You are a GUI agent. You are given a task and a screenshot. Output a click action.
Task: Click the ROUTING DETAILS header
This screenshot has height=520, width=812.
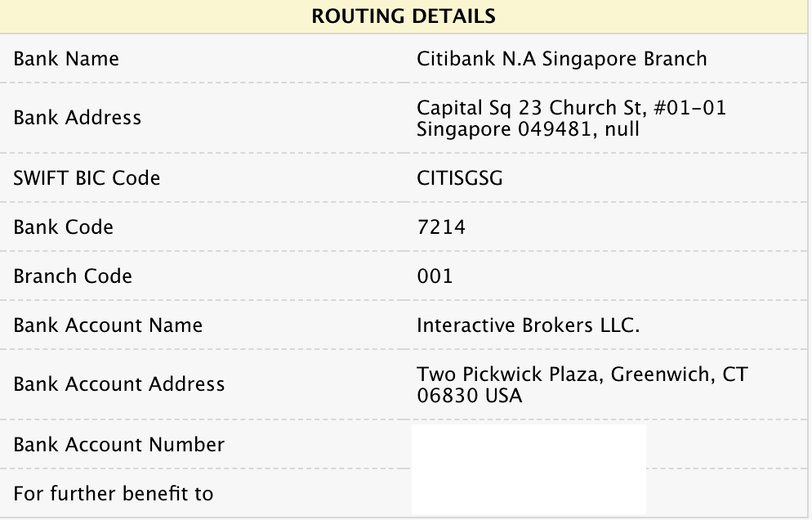(403, 16)
